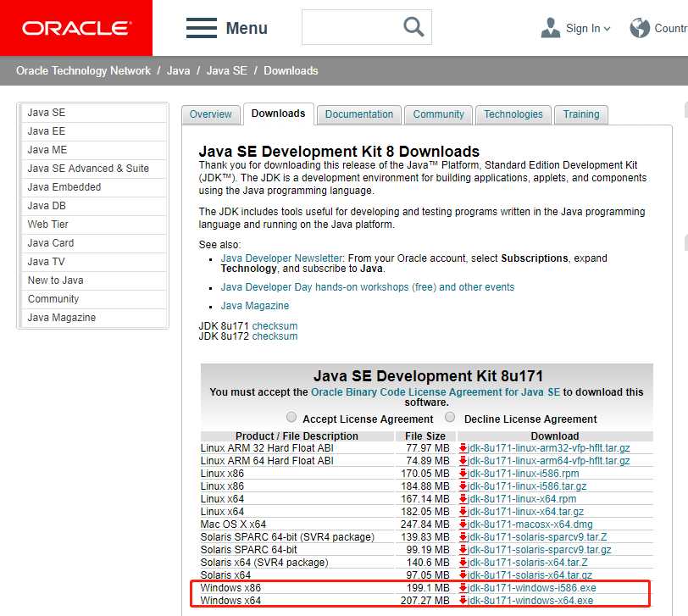688x616 pixels.
Task: Download jdk-8u171-macosx-x64.dmg file link
Action: [x=530, y=524]
